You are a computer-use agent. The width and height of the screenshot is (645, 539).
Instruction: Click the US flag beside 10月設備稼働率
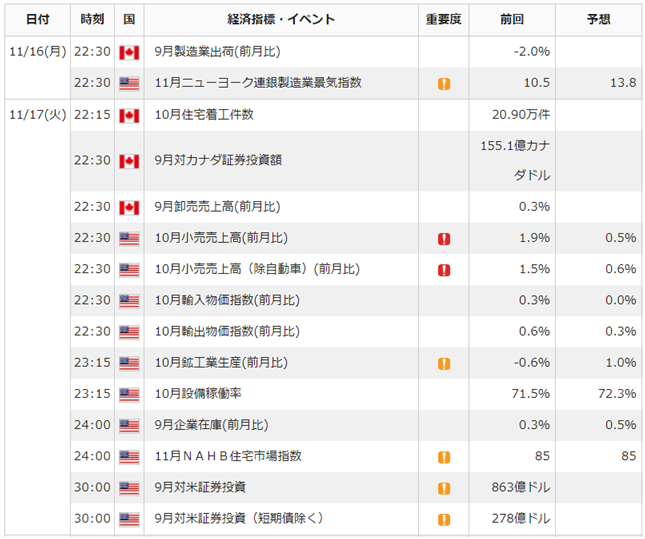(129, 395)
